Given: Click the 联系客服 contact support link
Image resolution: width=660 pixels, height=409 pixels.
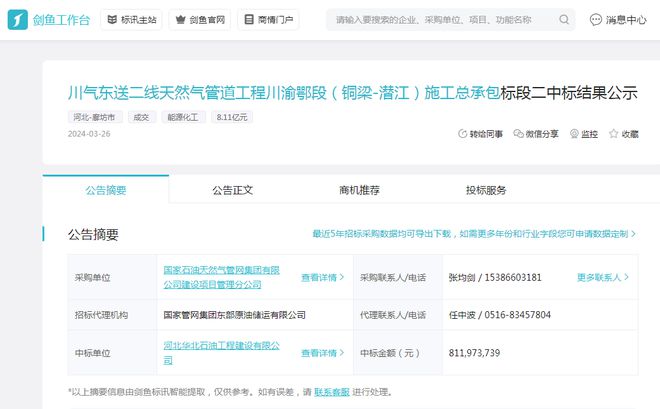Looking at the screenshot, I should (x=332, y=392).
